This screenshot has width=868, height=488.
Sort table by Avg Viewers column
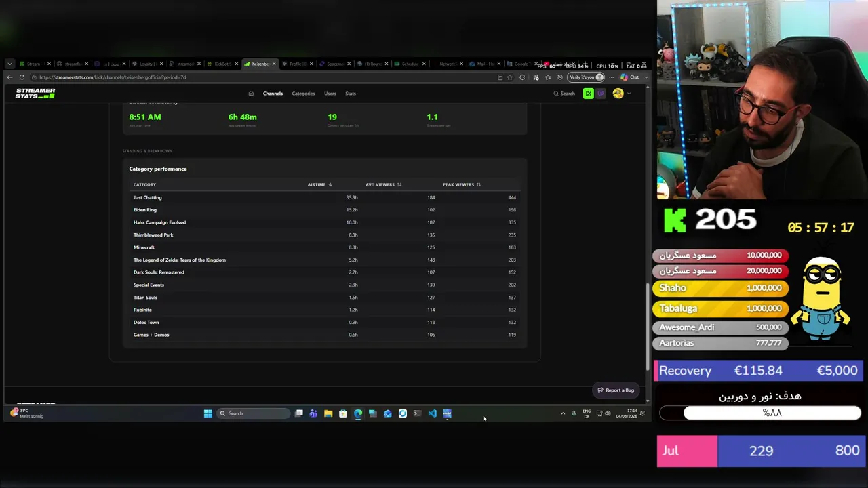click(x=383, y=184)
